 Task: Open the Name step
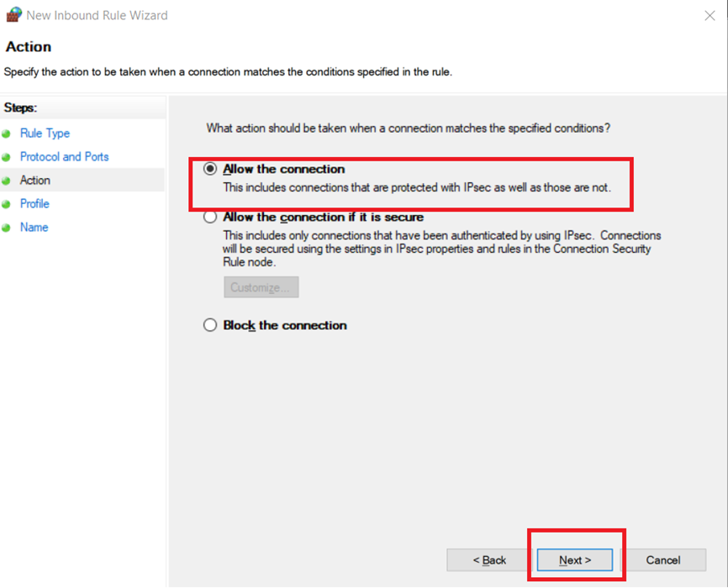34,228
